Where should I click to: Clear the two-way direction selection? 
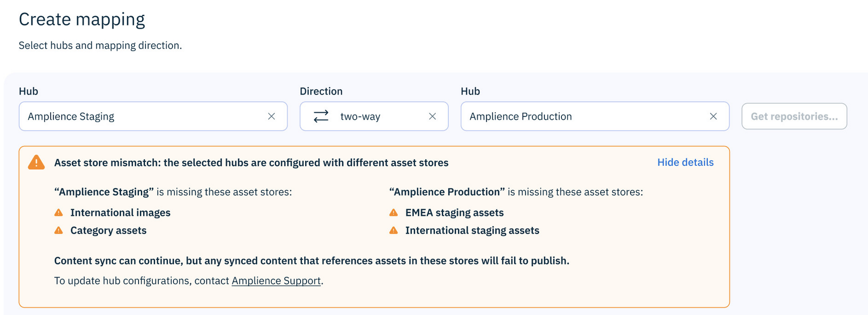pyautogui.click(x=432, y=116)
